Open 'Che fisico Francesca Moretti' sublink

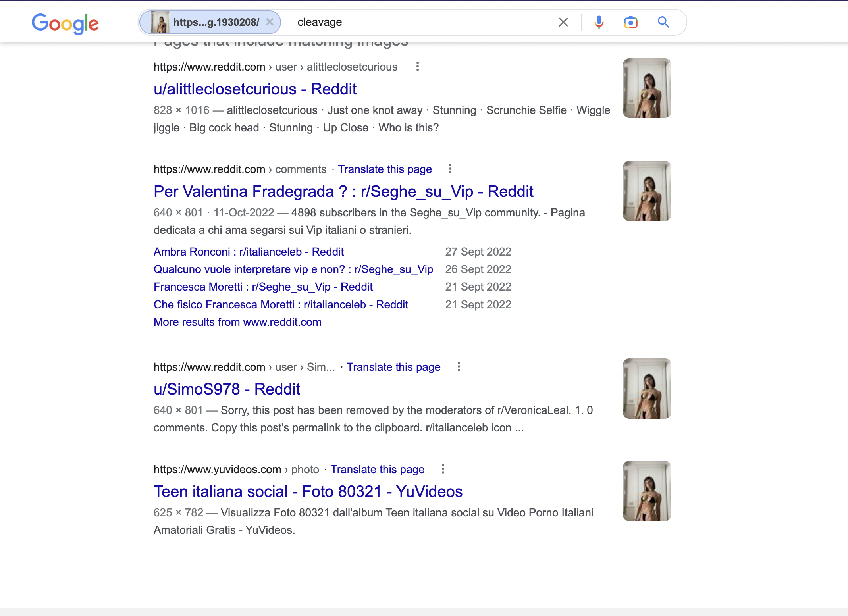tap(281, 304)
